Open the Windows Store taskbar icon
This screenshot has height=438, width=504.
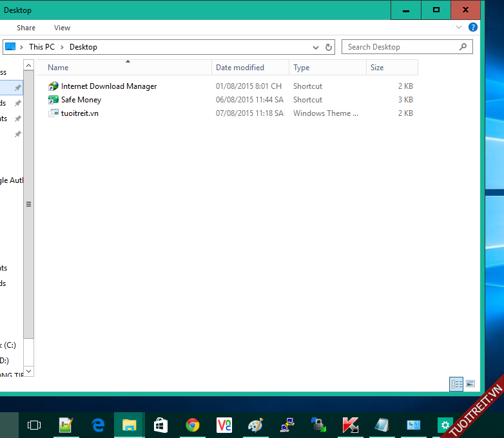click(160, 425)
